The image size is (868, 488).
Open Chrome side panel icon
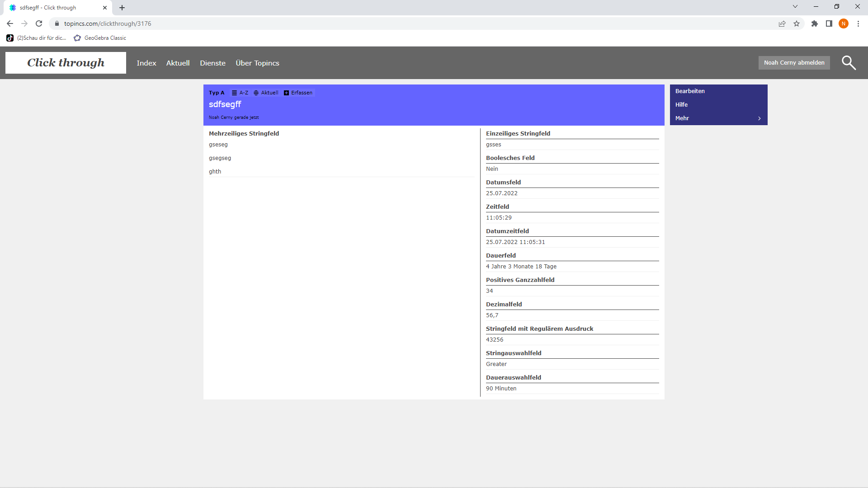[829, 23]
